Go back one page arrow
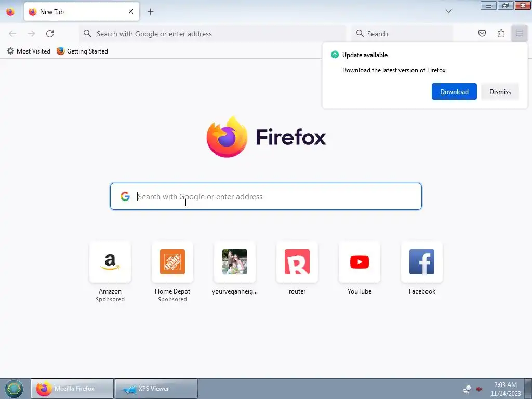The height and width of the screenshot is (399, 532). click(x=12, y=34)
